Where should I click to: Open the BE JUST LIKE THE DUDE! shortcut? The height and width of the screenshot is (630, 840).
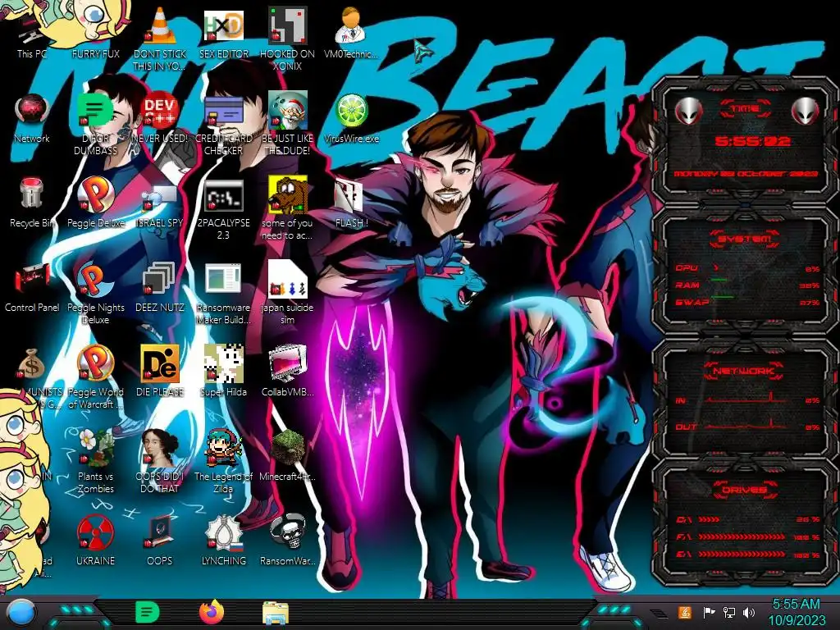(x=288, y=123)
